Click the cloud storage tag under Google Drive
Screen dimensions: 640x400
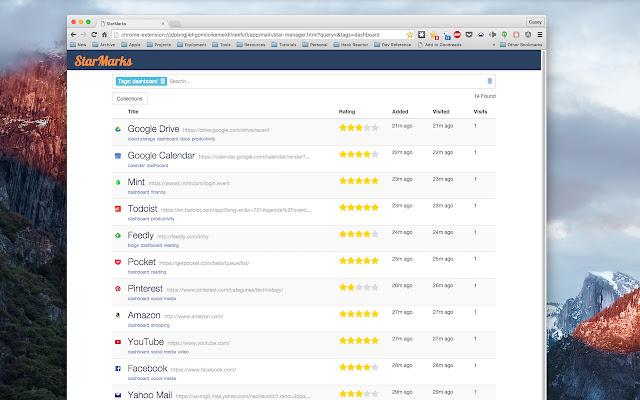[141, 139]
